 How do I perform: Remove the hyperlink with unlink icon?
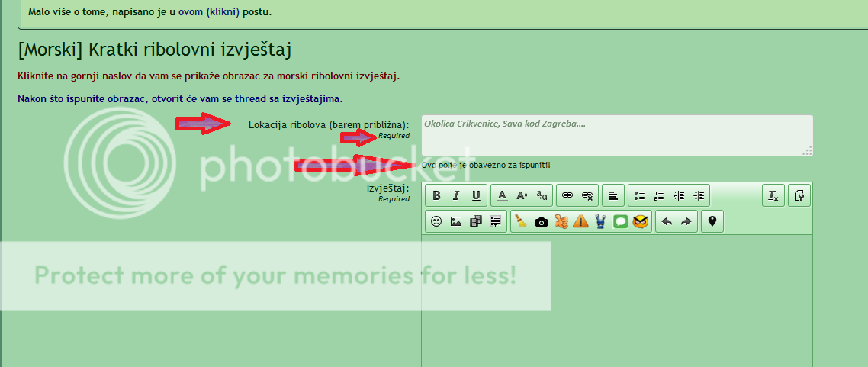click(587, 195)
